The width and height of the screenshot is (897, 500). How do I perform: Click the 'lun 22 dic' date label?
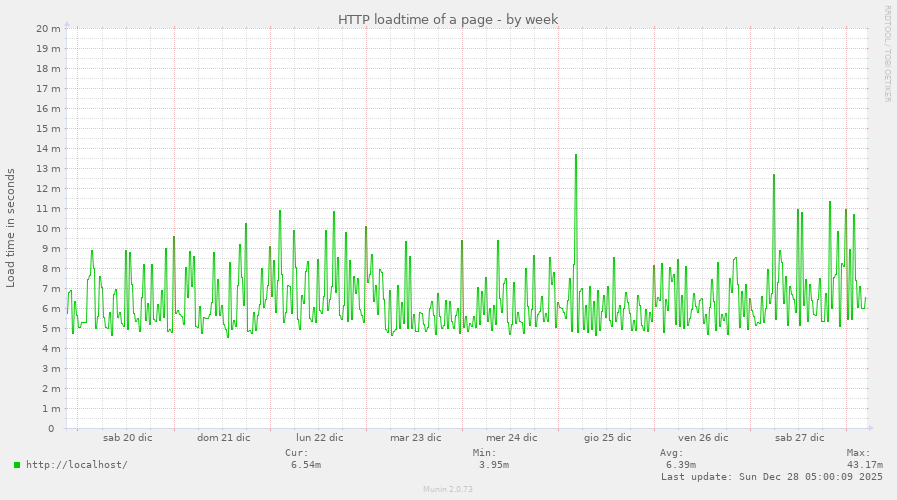click(x=320, y=438)
